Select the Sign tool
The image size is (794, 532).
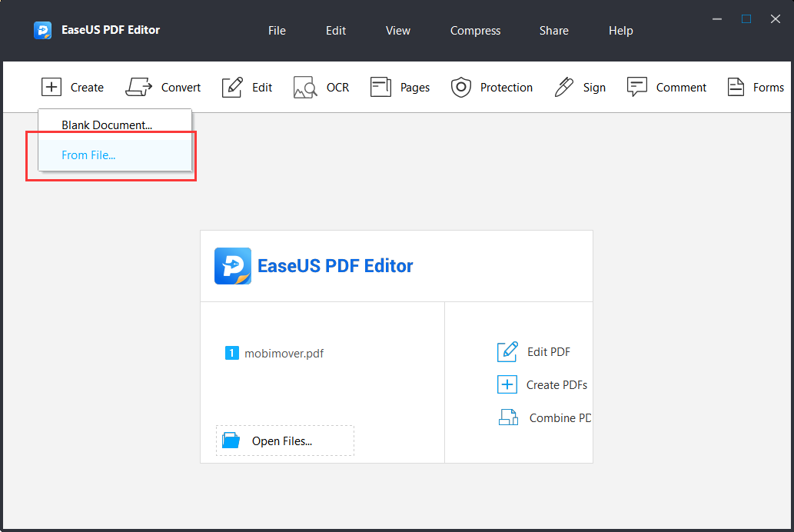tap(580, 87)
